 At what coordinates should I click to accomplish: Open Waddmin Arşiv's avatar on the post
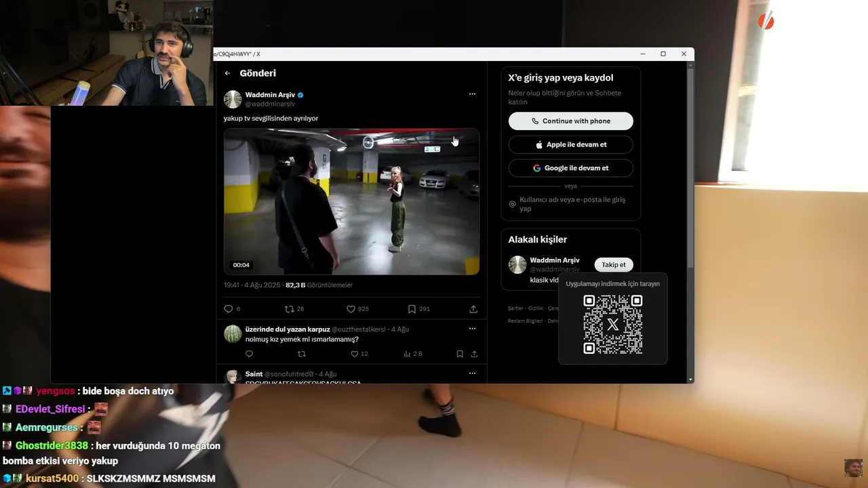(233, 99)
